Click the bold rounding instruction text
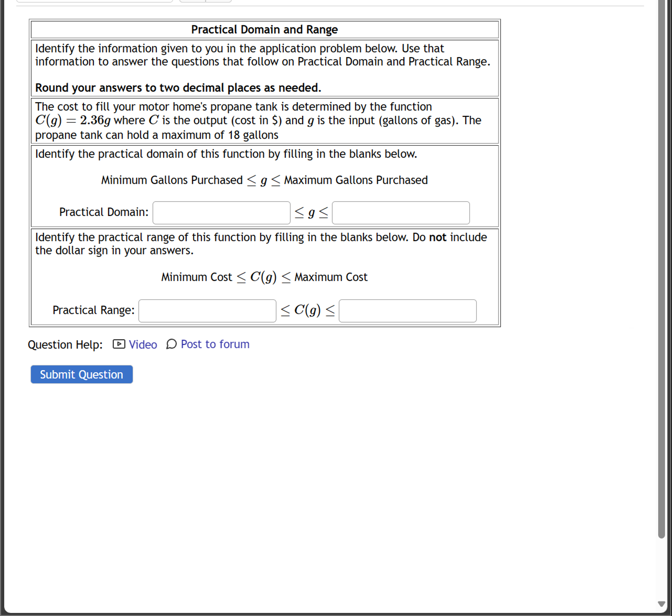Screen dimensions: 672x616 178,88
